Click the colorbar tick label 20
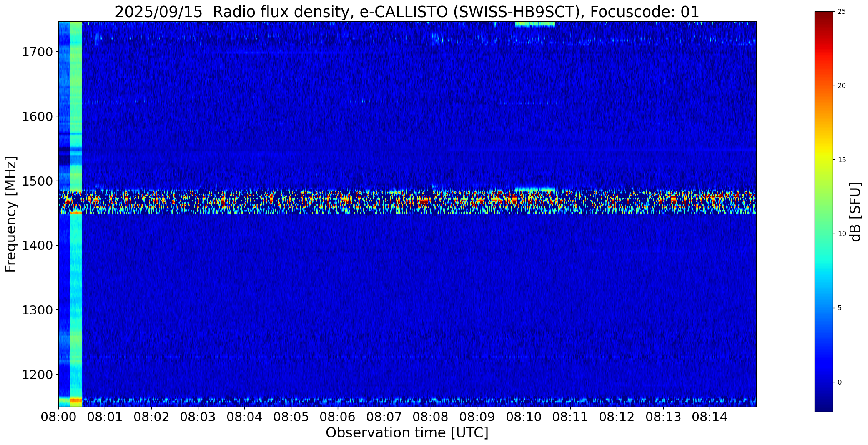Screen dimensions: 868x445 click(842, 86)
